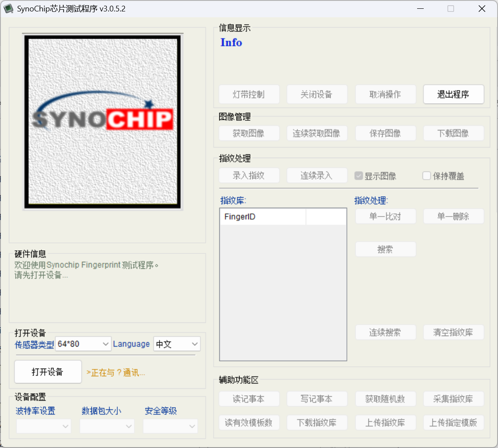This screenshot has height=448, width=498.
Task: Click the 连续录入 button
Action: coord(317,175)
